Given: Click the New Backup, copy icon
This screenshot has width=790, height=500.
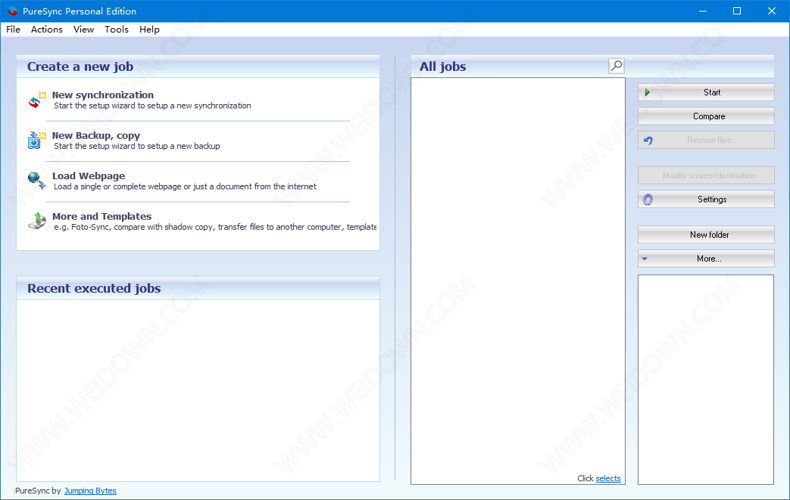Looking at the screenshot, I should (x=37, y=140).
